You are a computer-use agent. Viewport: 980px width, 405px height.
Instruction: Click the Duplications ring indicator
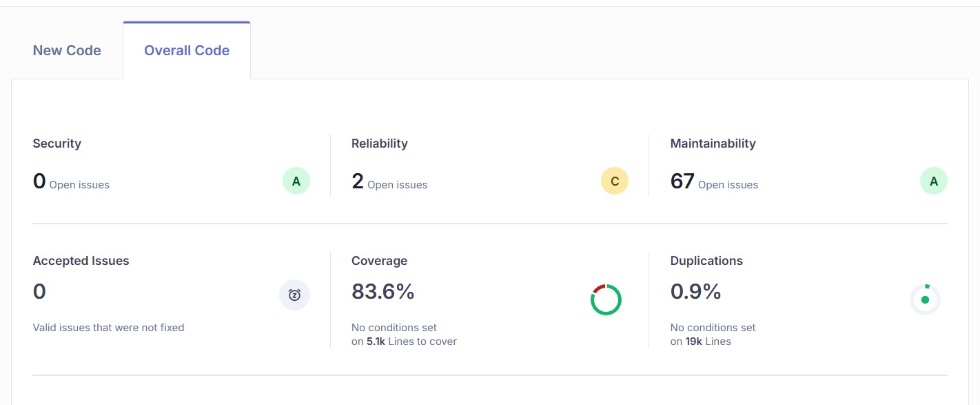click(x=925, y=299)
